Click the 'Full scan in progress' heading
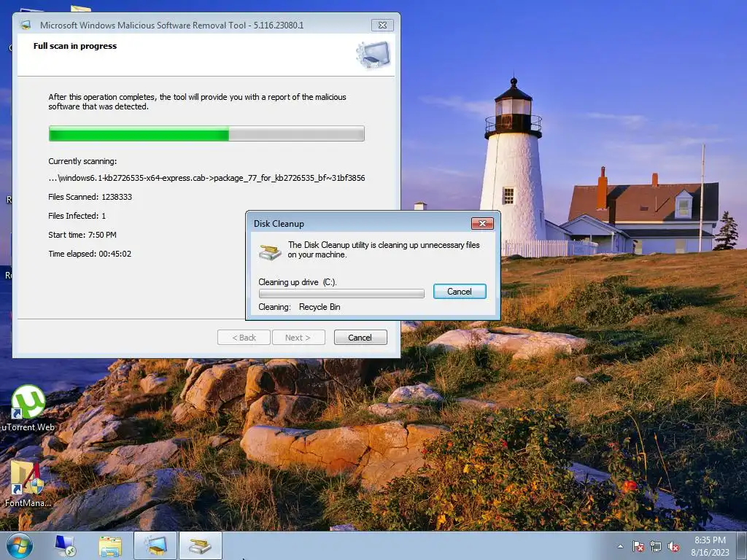 (x=75, y=46)
